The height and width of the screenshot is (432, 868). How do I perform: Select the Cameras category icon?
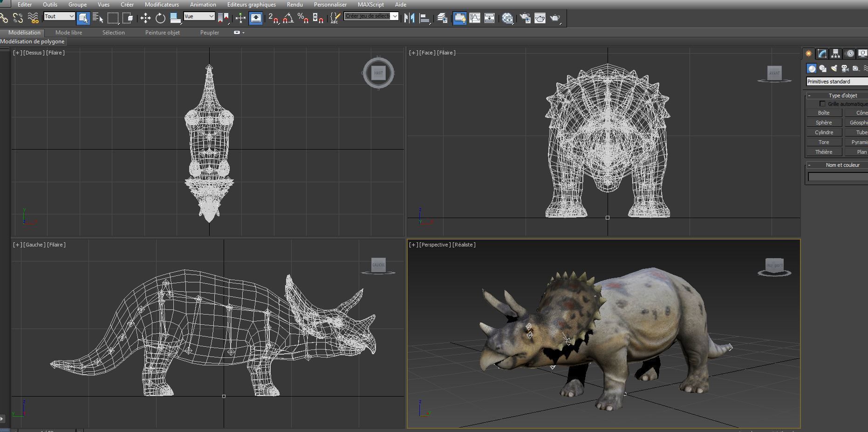[x=845, y=69]
